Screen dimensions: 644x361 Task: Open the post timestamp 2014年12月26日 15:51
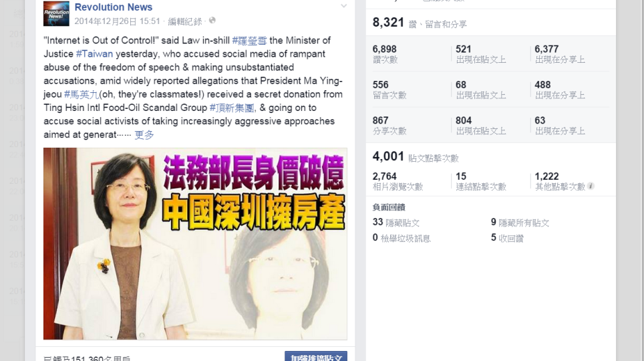click(117, 21)
